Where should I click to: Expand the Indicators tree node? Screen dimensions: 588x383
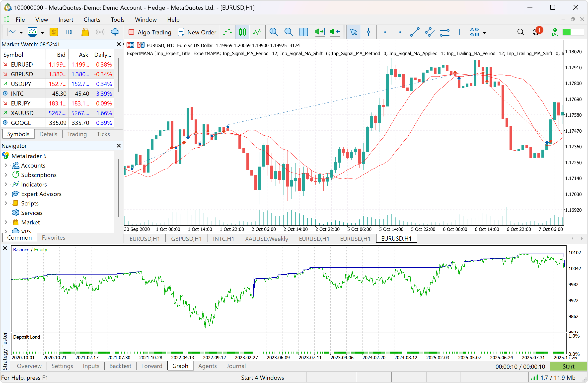pyautogui.click(x=6, y=184)
